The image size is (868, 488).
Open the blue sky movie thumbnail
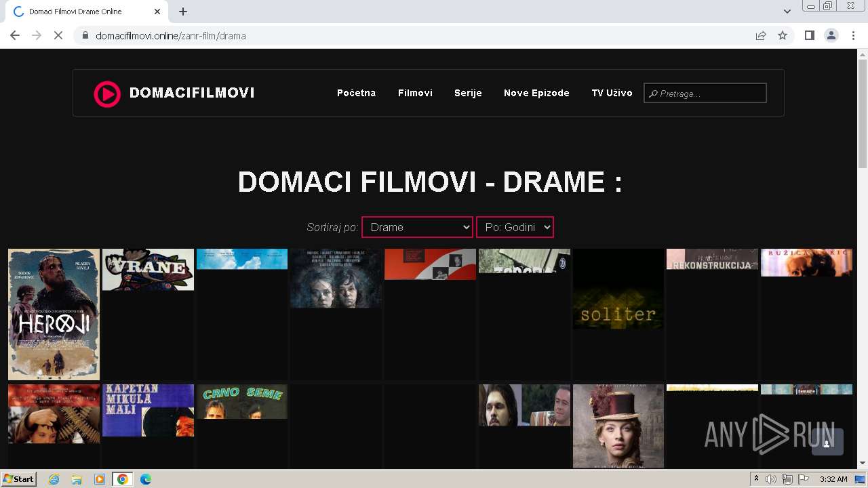[242, 259]
